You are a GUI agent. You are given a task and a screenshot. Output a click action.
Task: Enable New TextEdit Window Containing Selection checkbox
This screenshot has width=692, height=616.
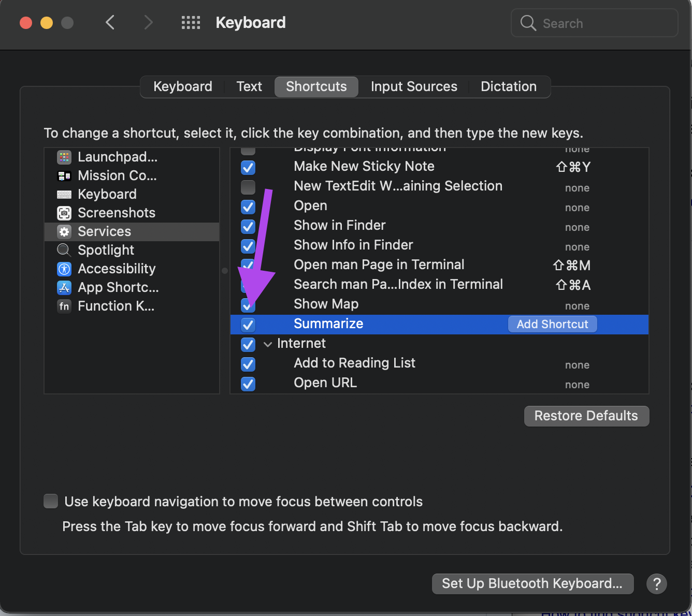(248, 187)
